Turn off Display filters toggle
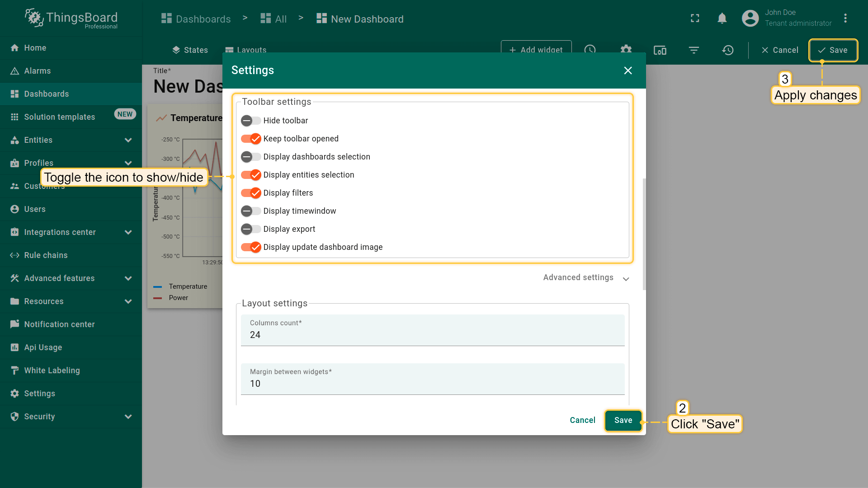Image resolution: width=868 pixels, height=488 pixels. [x=251, y=193]
